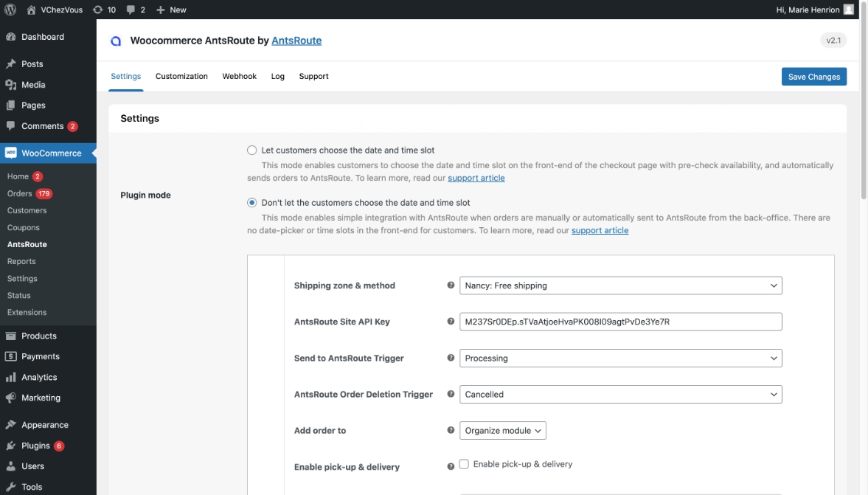The image size is (868, 495).
Task: Open the Webhook tab
Action: coord(240,76)
